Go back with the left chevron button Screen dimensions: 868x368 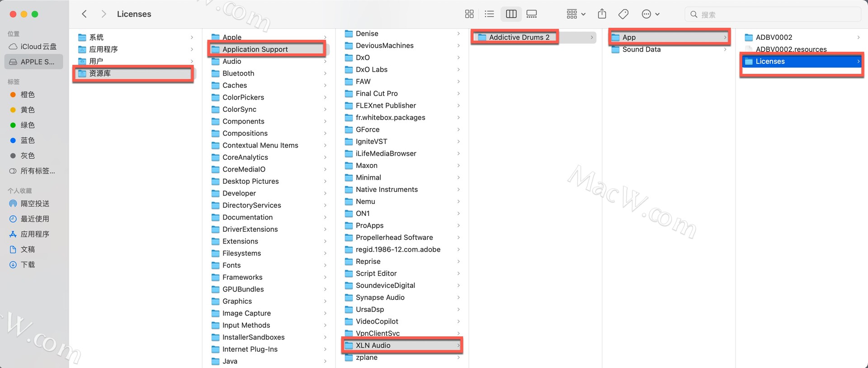click(x=84, y=14)
